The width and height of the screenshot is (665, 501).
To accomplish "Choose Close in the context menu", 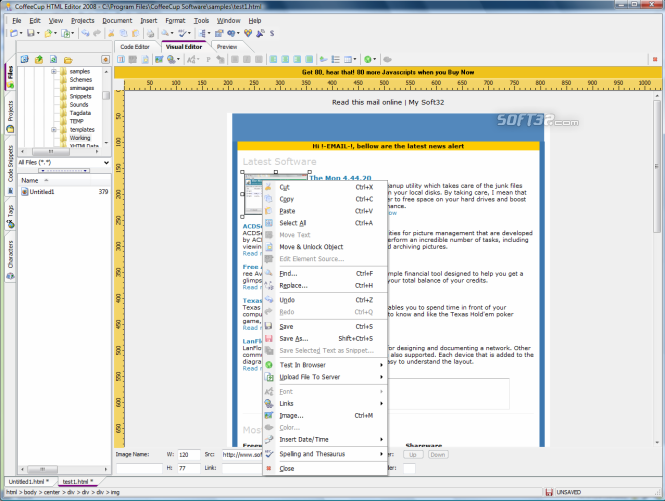I will 325,468.
